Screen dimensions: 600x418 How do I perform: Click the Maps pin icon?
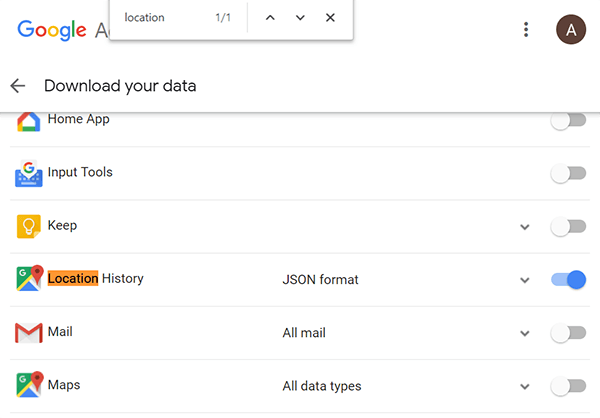pyautogui.click(x=29, y=385)
